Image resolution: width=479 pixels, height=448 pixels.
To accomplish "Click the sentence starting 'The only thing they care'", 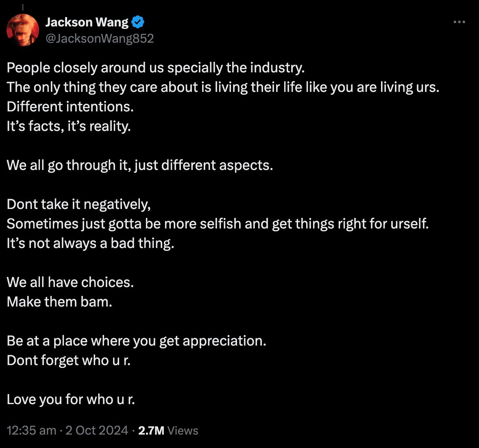I will point(223,87).
